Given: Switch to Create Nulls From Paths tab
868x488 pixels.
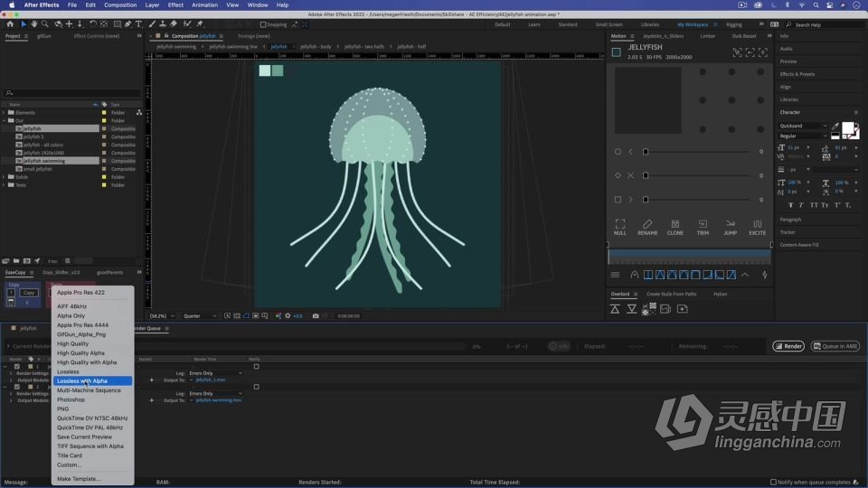Looking at the screenshot, I should click(x=671, y=294).
